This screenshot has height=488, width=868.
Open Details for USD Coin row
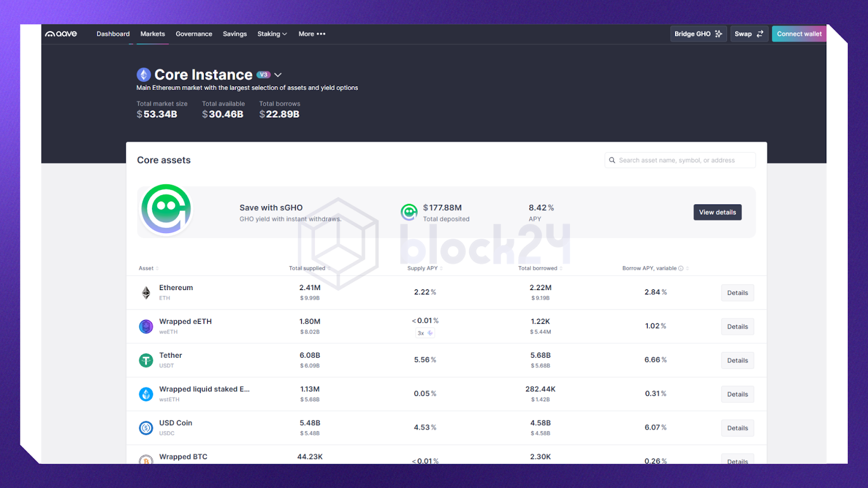737,428
